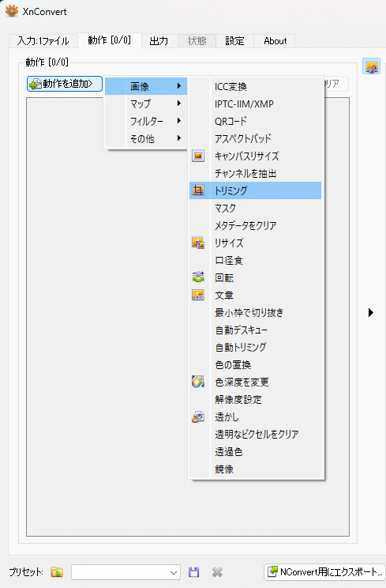
Task: Open the About tab
Action: [x=275, y=41]
